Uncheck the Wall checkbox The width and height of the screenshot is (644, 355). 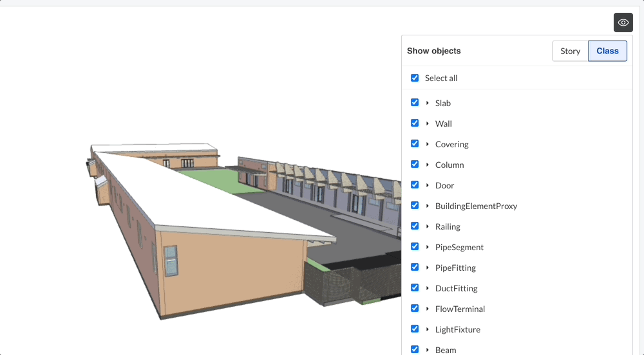(415, 123)
